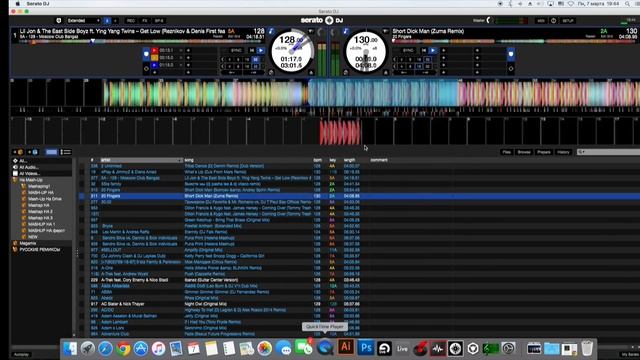This screenshot has height=360, width=640.
Task: Open Trash in the Dock
Action: coord(587,349)
